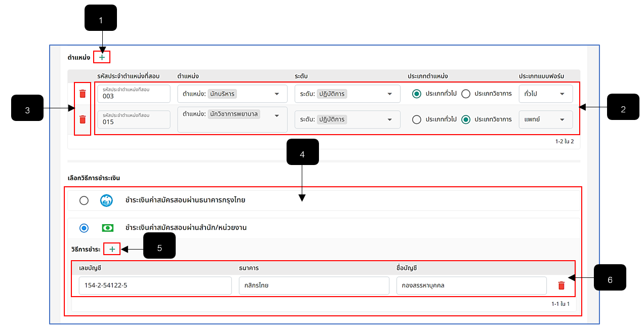Select ประเภททั่วไป radio in the 015 row

pyautogui.click(x=417, y=119)
